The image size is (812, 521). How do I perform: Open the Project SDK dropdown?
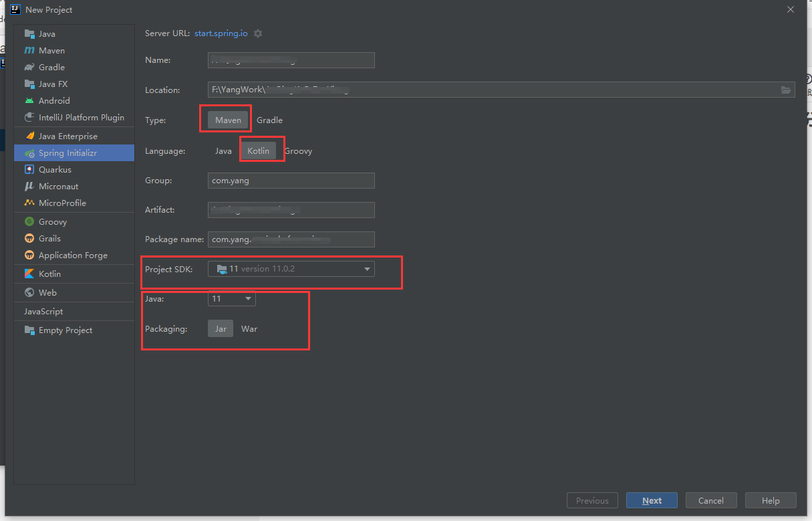coord(291,269)
